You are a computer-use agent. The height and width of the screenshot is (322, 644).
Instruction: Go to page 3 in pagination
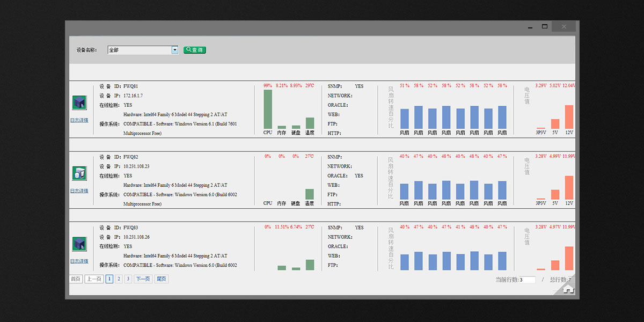point(128,279)
